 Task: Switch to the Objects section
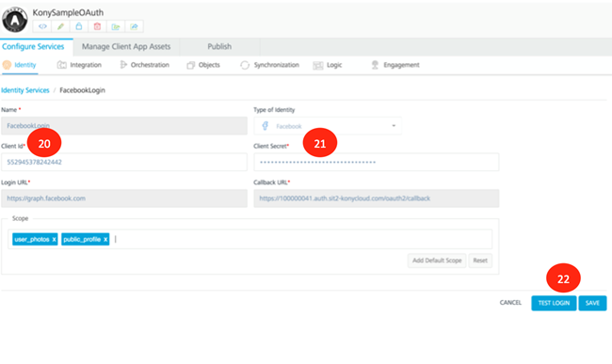pos(203,65)
